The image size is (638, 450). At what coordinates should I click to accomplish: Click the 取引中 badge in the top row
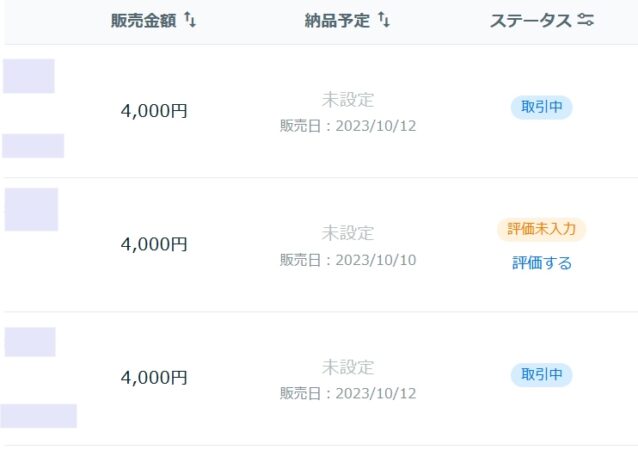tap(541, 107)
